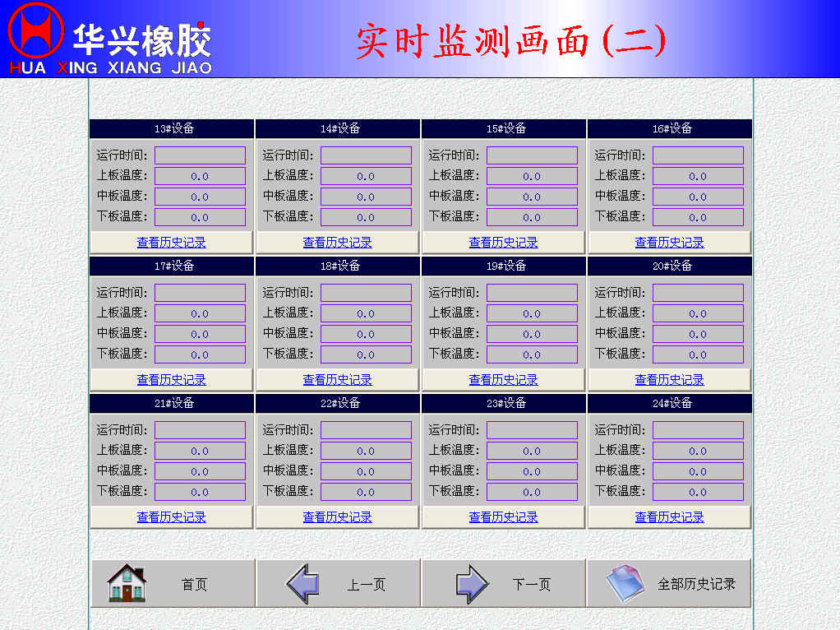Open 查看历史记录 for 16#设备
The image size is (840, 630).
point(670,243)
